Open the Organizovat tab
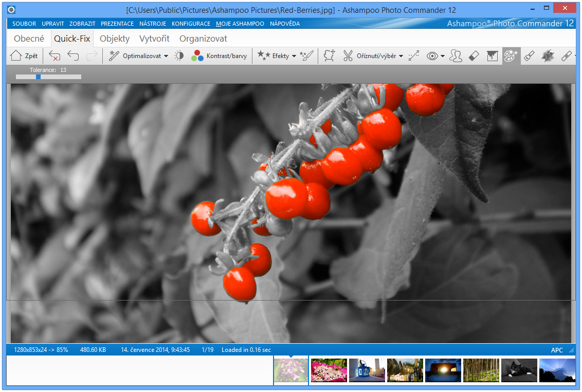The width and height of the screenshot is (582, 392). pyautogui.click(x=203, y=39)
